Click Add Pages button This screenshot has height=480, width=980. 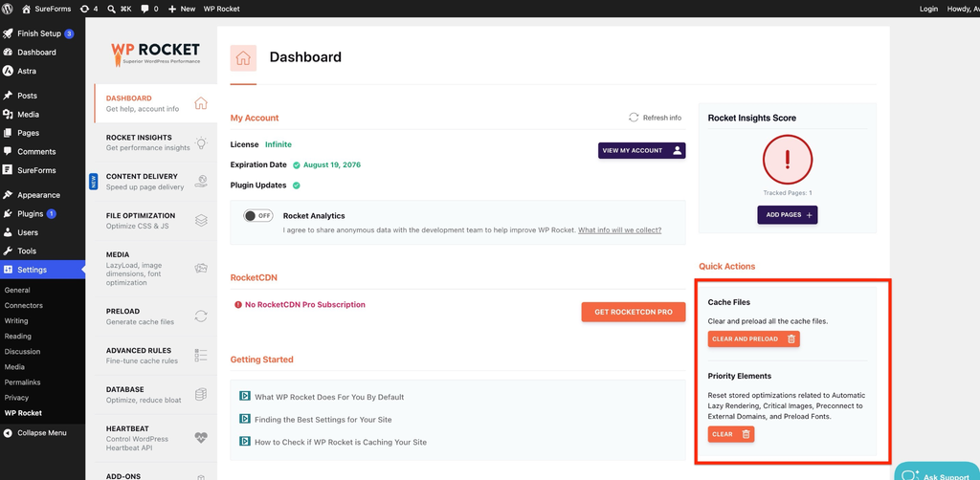tap(788, 215)
